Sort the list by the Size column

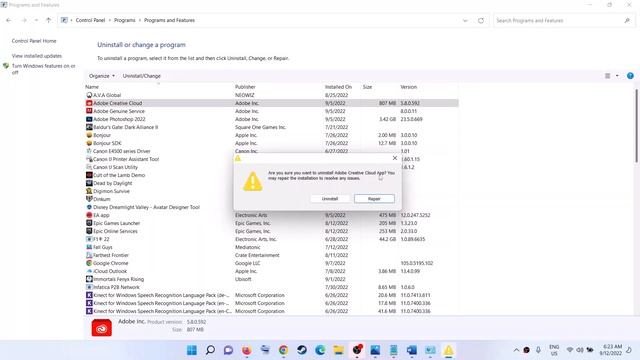pyautogui.click(x=367, y=87)
